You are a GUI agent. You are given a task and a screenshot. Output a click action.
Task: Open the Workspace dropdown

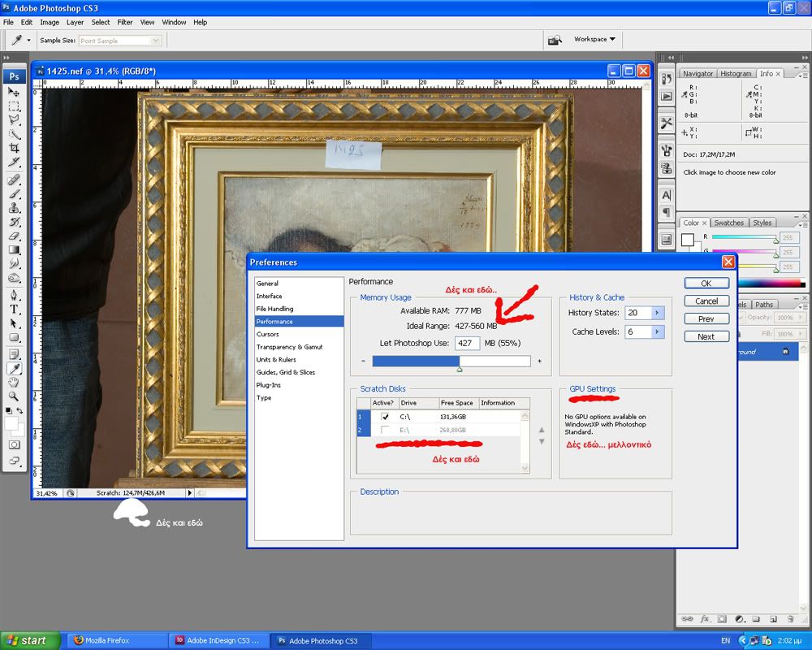click(594, 39)
